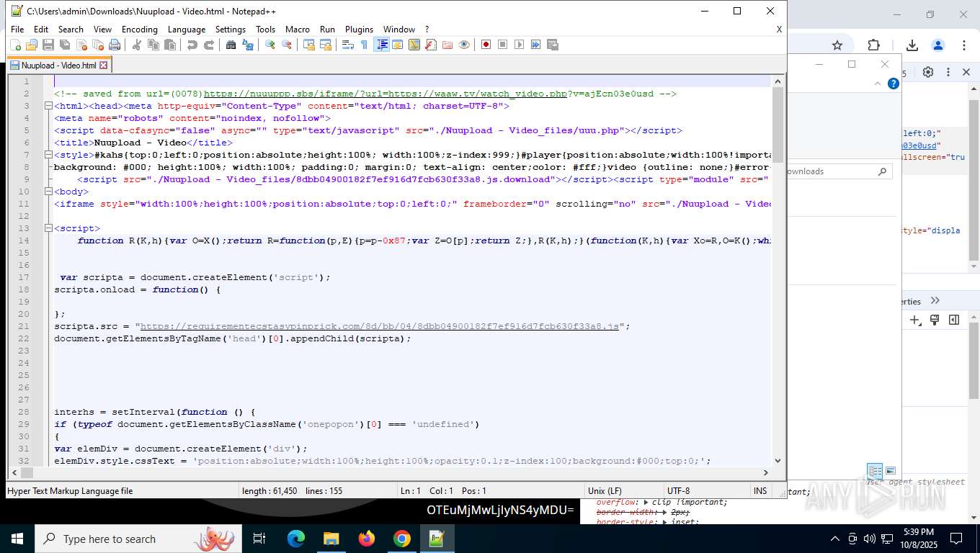
Task: Click Save Recorded Macro icon
Action: click(553, 45)
